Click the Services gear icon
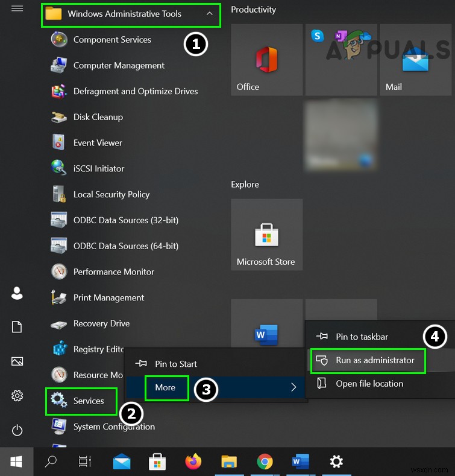Screen dimensions: 455x476 tap(59, 400)
